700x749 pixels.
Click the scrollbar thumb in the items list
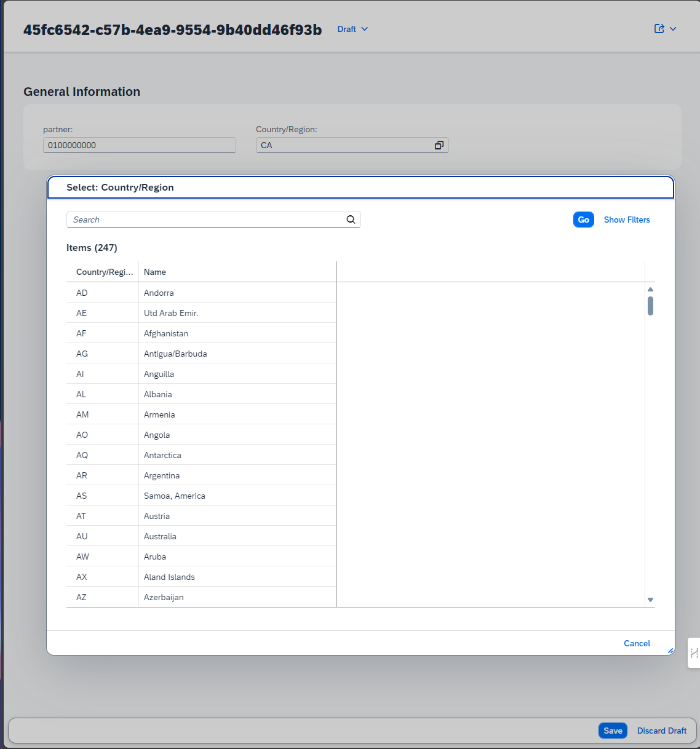[x=650, y=304]
